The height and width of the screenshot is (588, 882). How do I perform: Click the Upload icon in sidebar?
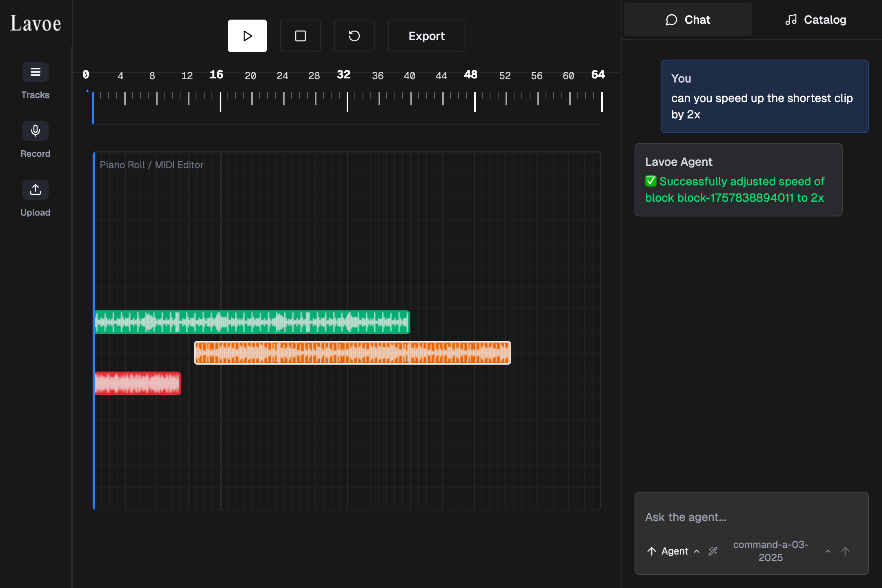point(36,190)
